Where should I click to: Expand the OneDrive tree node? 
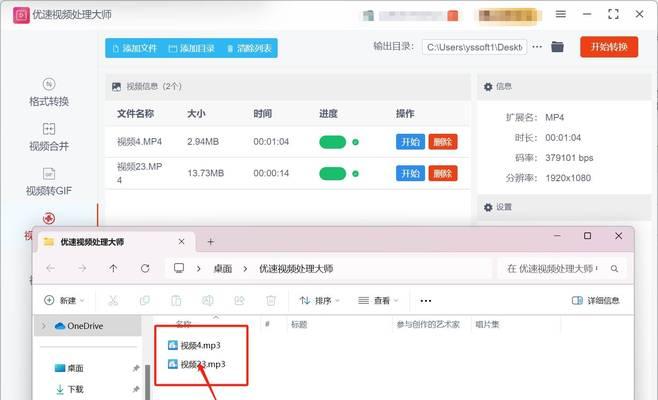44,326
